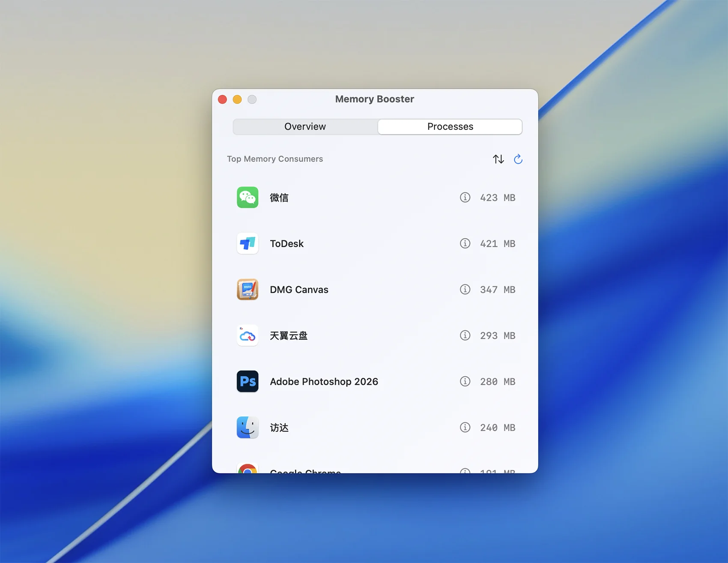Open info for Adobe Photoshop 2026
728x563 pixels.
tap(465, 381)
